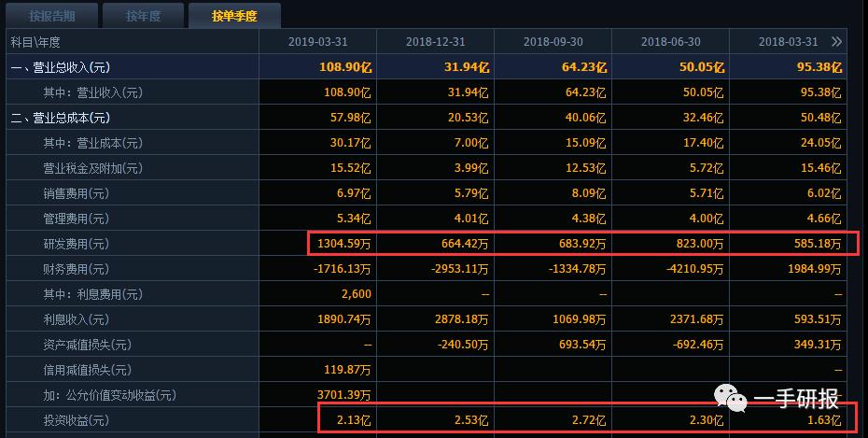868x438 pixels.
Task: Click the 5.34亿 management expense value
Action: tap(354, 219)
